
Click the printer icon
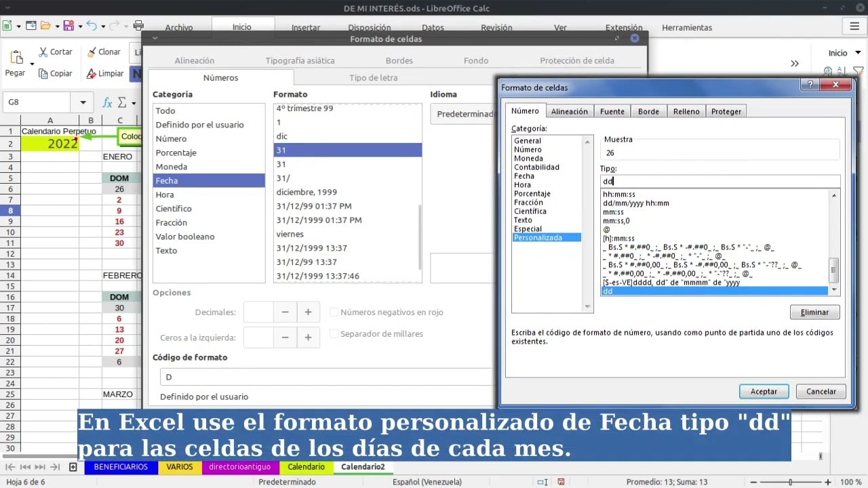[x=138, y=26]
